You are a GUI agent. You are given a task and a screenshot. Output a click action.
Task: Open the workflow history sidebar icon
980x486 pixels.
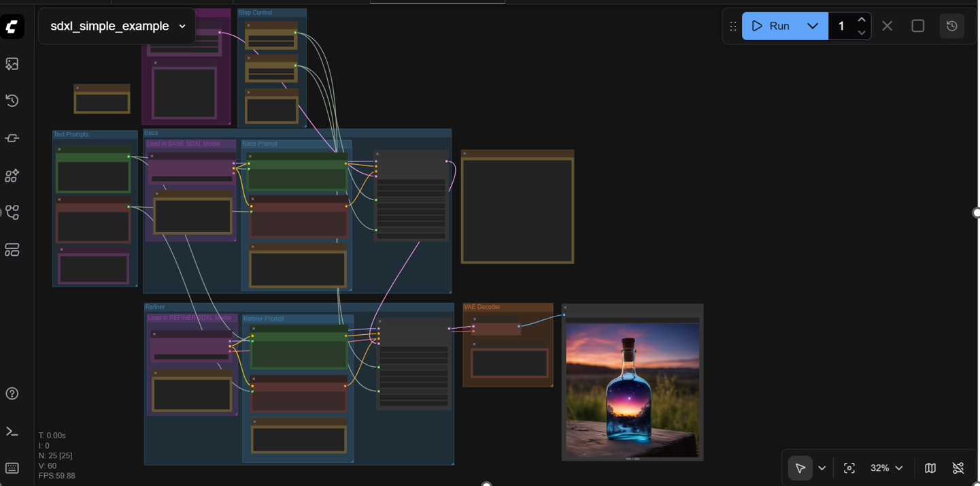12,101
